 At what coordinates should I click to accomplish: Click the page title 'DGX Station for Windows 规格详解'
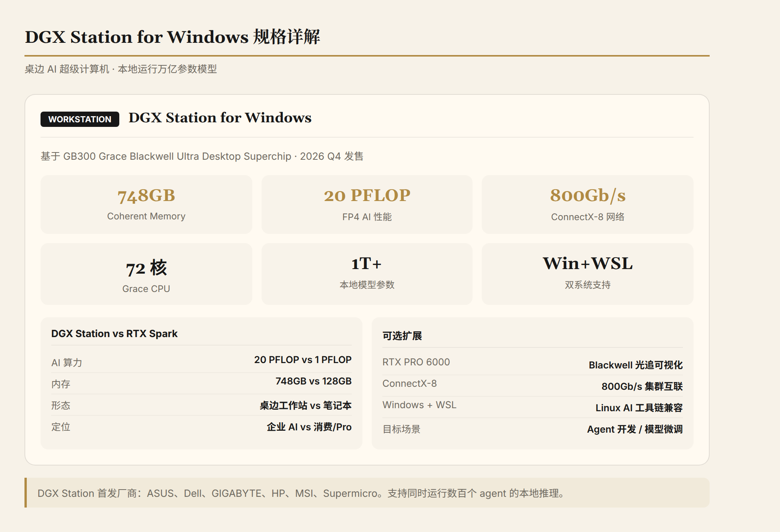[x=172, y=37]
